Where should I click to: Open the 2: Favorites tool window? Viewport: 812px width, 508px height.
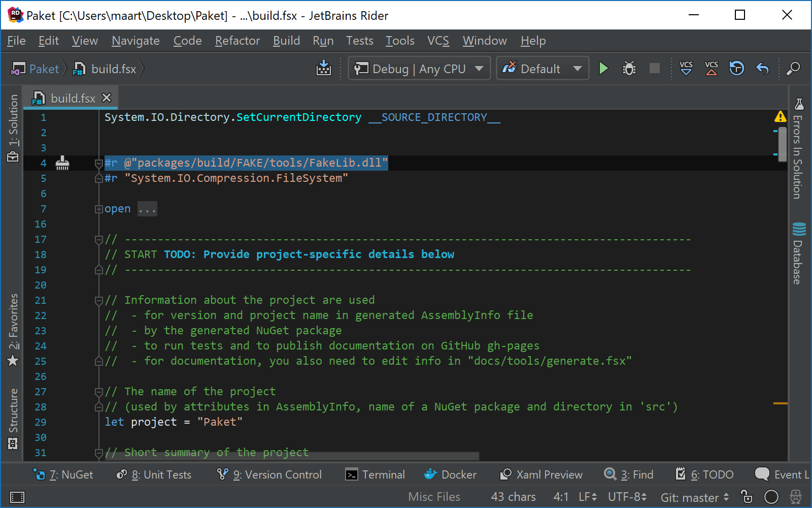point(13,329)
